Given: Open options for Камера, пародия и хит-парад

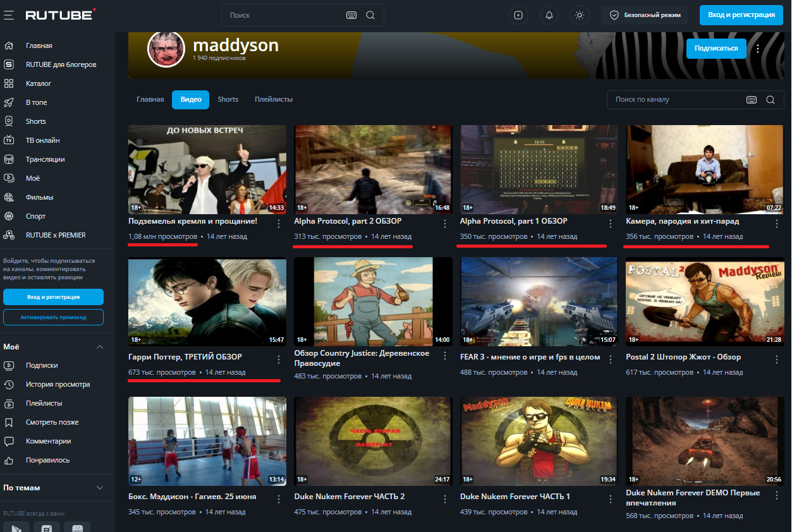Looking at the screenshot, I should 776,224.
